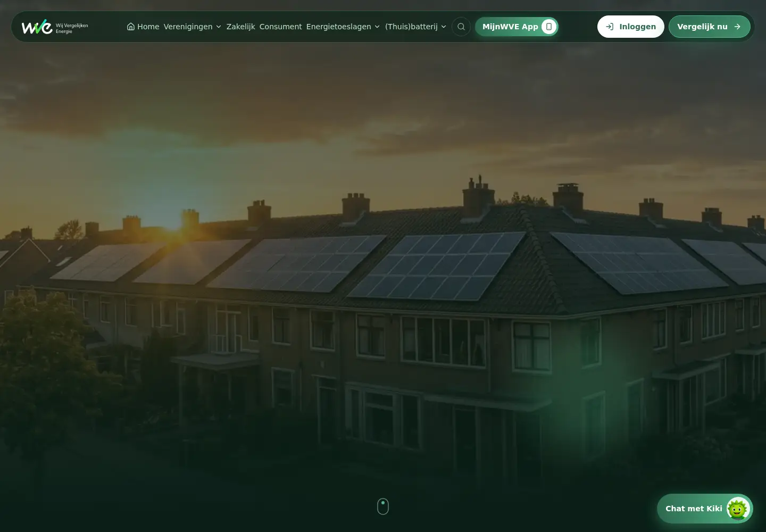Click the Kiki mascot avatar icon
The height and width of the screenshot is (532, 766).
[738, 509]
